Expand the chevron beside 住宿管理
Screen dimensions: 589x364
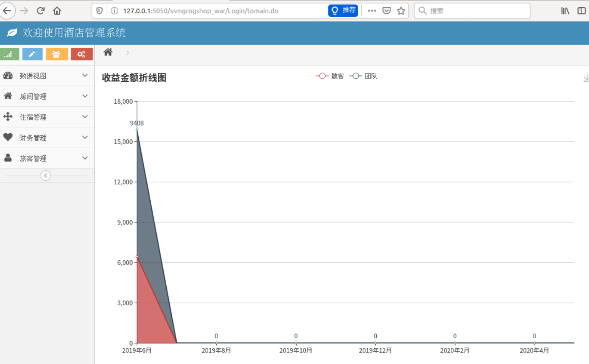85,117
